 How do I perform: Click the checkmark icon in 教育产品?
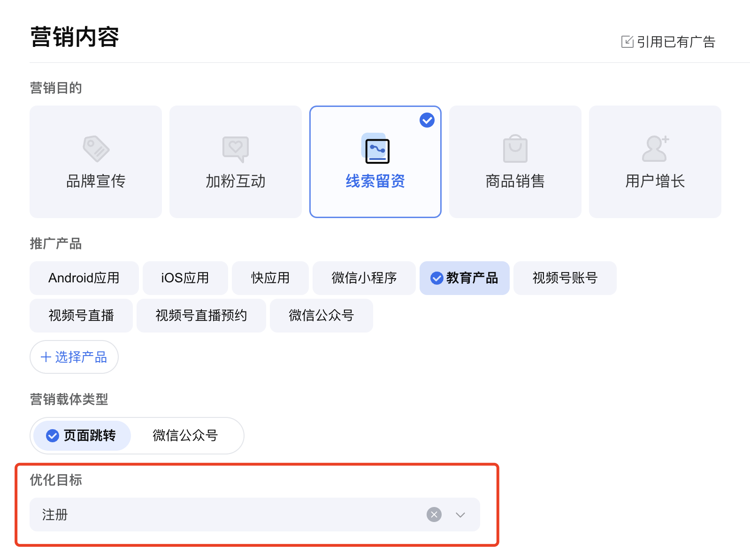(x=437, y=278)
